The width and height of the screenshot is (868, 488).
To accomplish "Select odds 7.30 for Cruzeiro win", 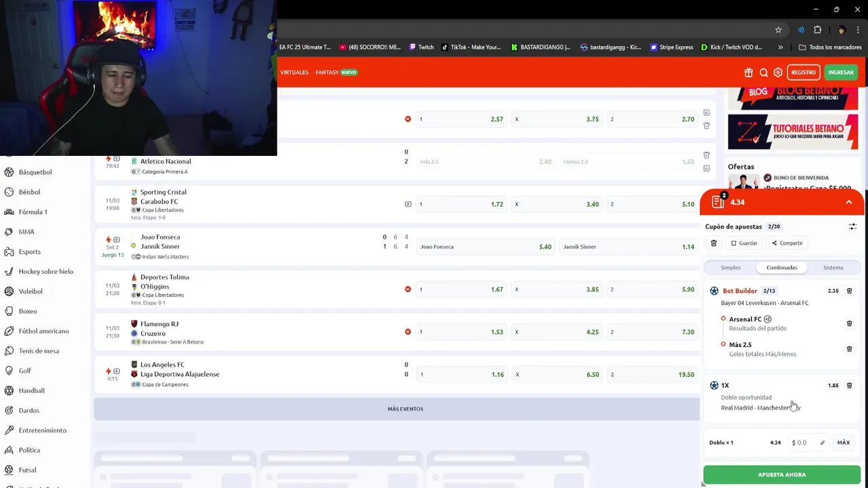I will (652, 332).
